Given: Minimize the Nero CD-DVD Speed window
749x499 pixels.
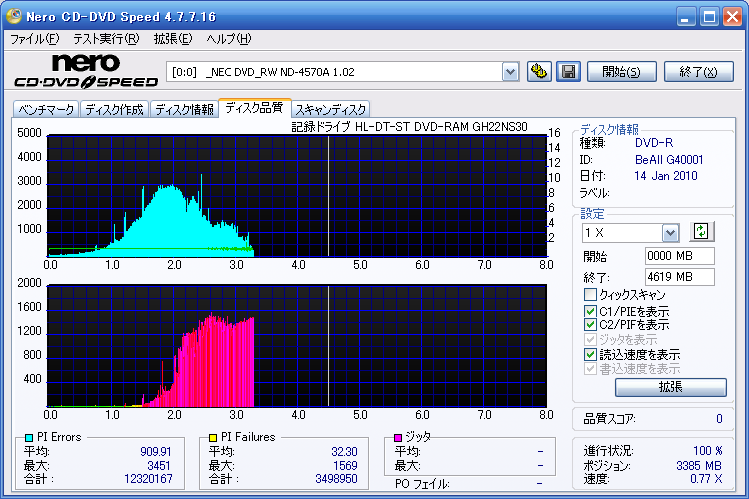Looking at the screenshot, I should pyautogui.click(x=685, y=17).
